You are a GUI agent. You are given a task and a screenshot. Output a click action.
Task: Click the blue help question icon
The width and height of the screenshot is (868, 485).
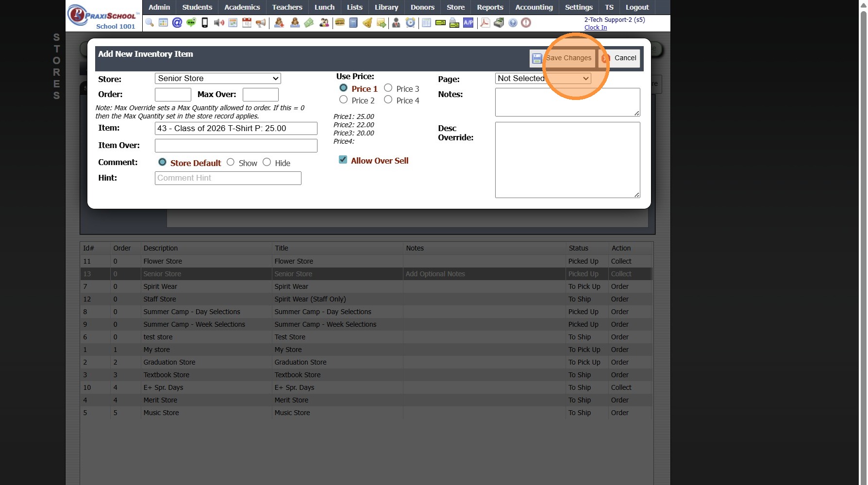point(513,23)
